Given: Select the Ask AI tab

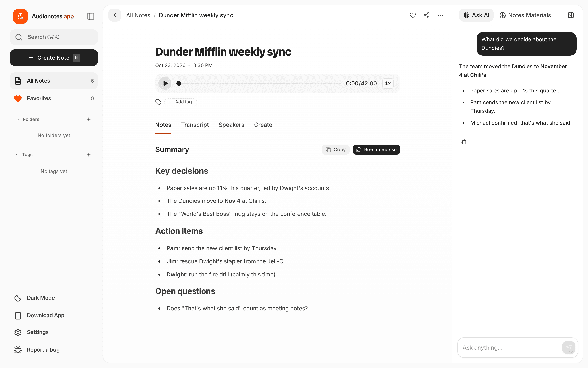Looking at the screenshot, I should (x=476, y=15).
